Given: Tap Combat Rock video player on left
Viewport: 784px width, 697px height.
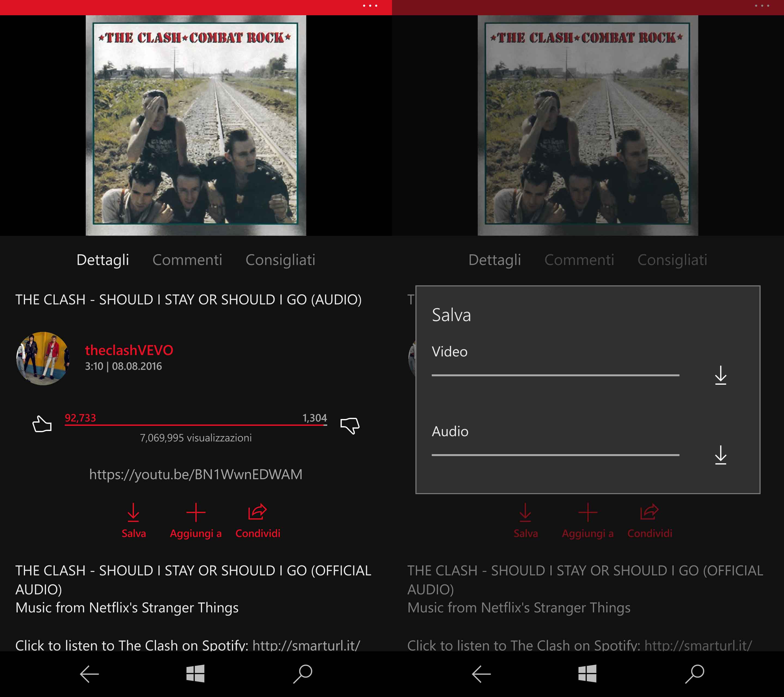Looking at the screenshot, I should [196, 126].
